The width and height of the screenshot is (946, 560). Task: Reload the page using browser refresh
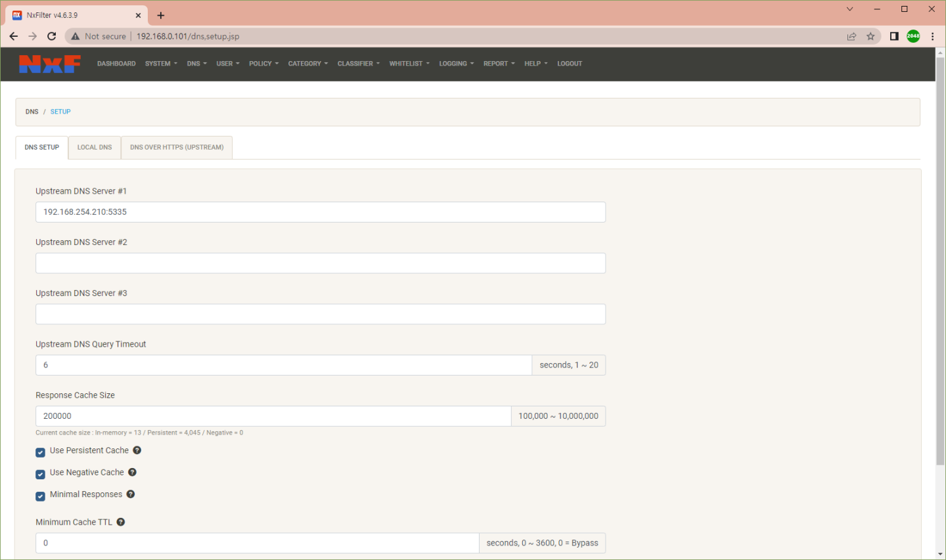tap(52, 37)
